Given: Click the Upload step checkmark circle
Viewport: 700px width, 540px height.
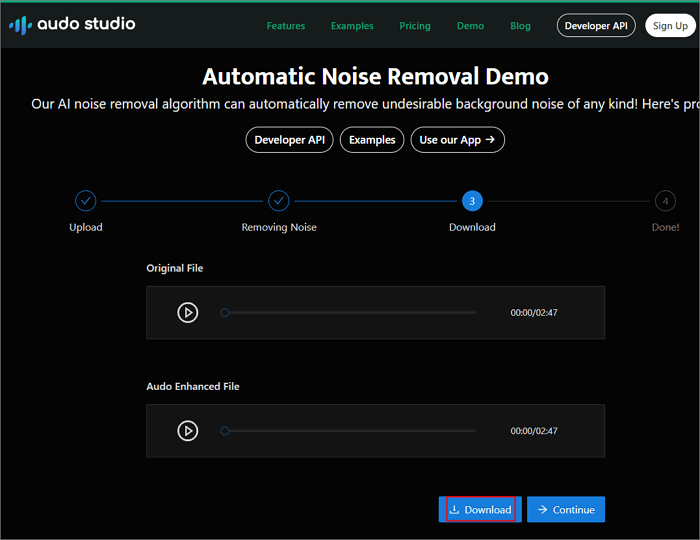Looking at the screenshot, I should point(86,201).
